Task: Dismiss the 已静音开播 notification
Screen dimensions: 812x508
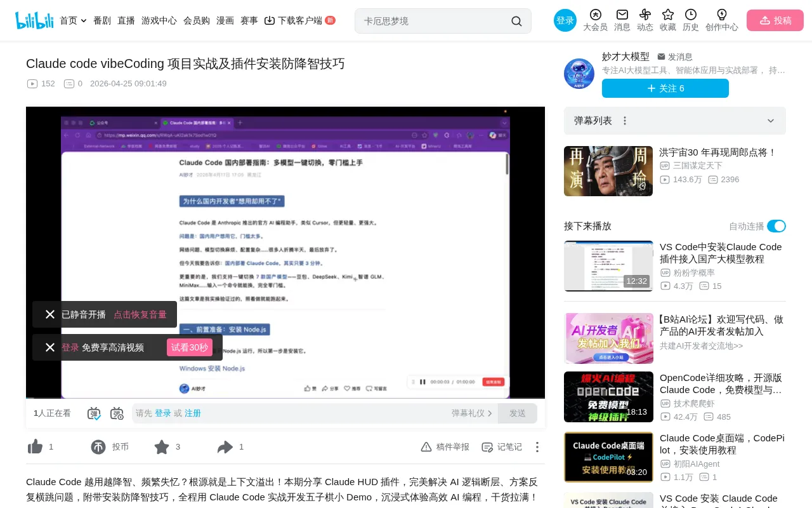Action: point(50,314)
